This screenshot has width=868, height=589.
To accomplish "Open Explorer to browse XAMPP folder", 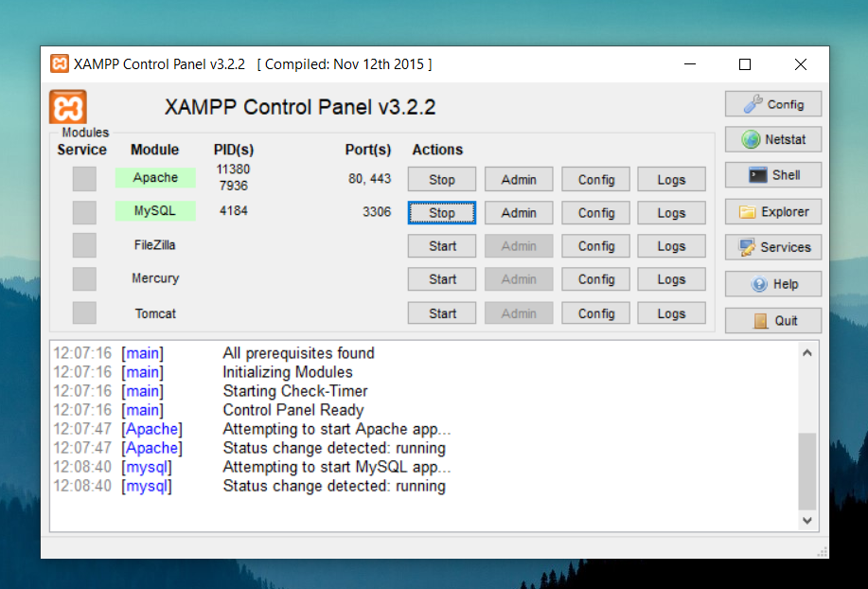I will [772, 211].
